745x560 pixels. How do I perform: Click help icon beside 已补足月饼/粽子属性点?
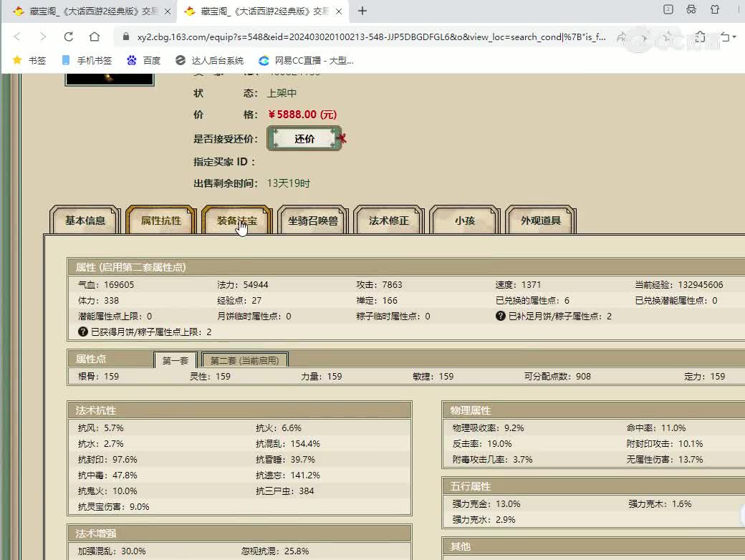tap(500, 316)
